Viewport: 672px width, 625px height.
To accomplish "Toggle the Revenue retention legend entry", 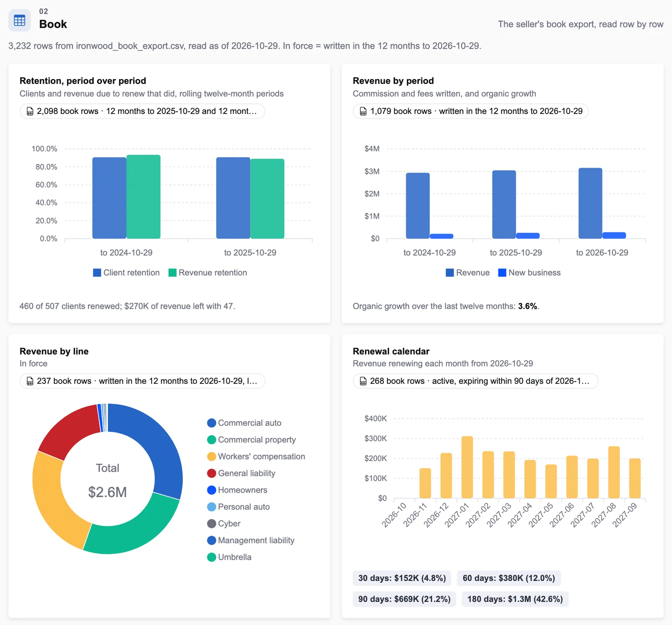I will (x=207, y=273).
